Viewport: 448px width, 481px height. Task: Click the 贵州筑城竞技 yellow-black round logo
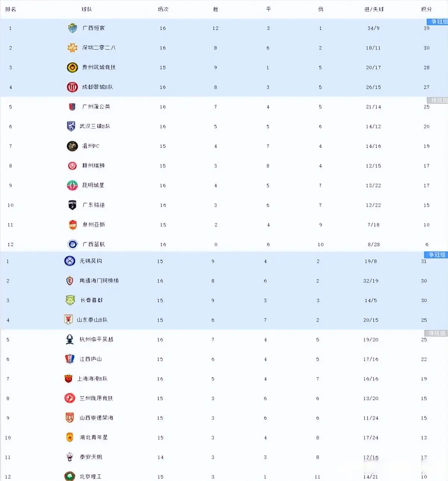pos(72,67)
